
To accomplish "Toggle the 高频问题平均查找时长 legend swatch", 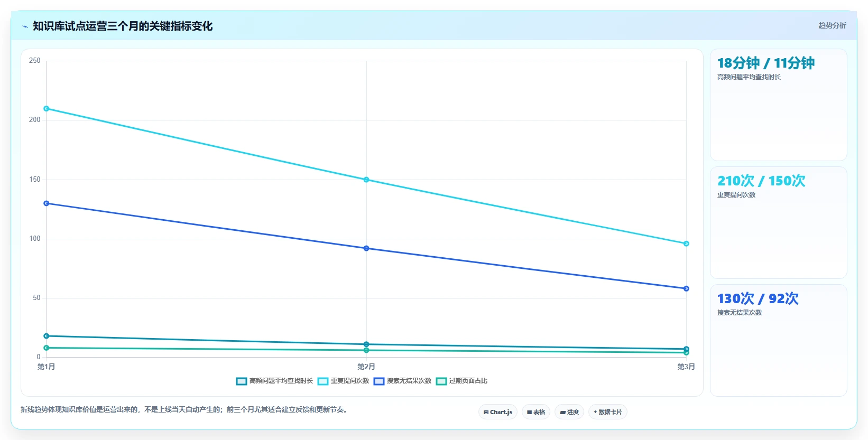I will [242, 381].
